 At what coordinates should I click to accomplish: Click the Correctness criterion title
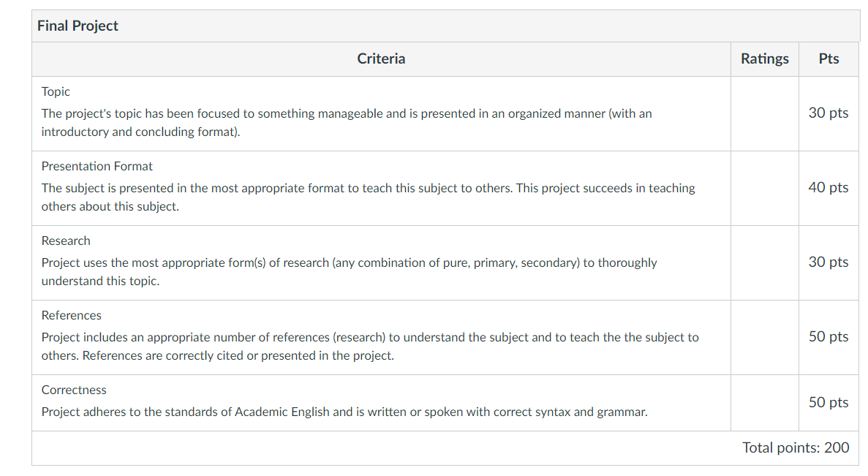pyautogui.click(x=74, y=390)
